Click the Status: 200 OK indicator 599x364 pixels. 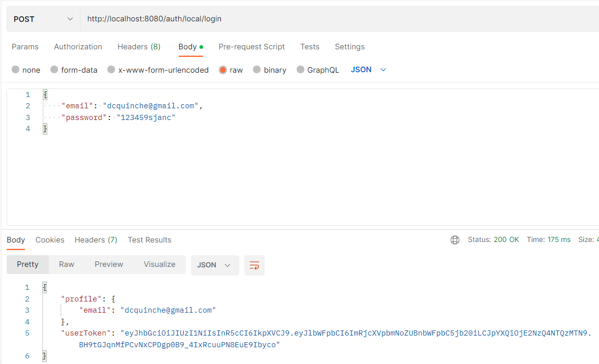pyautogui.click(x=494, y=239)
